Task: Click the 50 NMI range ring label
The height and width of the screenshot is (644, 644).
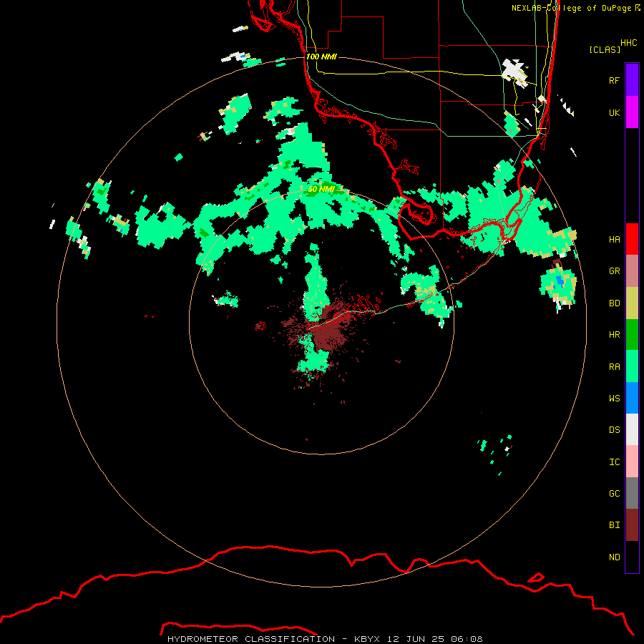Action: click(x=321, y=189)
